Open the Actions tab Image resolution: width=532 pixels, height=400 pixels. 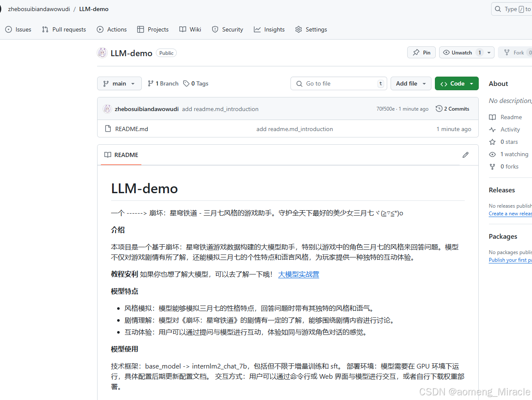112,29
